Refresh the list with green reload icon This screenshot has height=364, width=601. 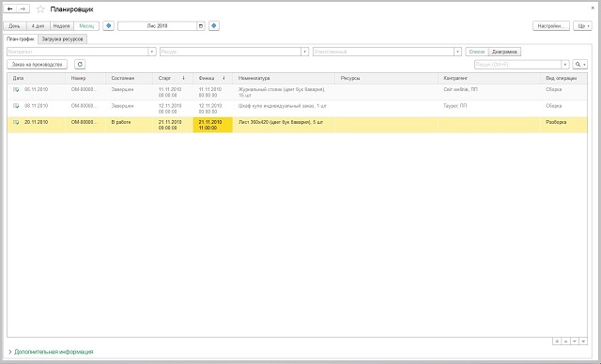80,65
